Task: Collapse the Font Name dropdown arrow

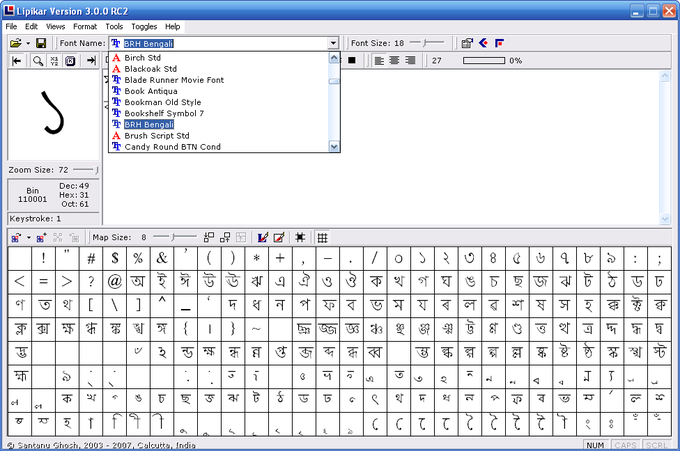Action: coord(333,43)
